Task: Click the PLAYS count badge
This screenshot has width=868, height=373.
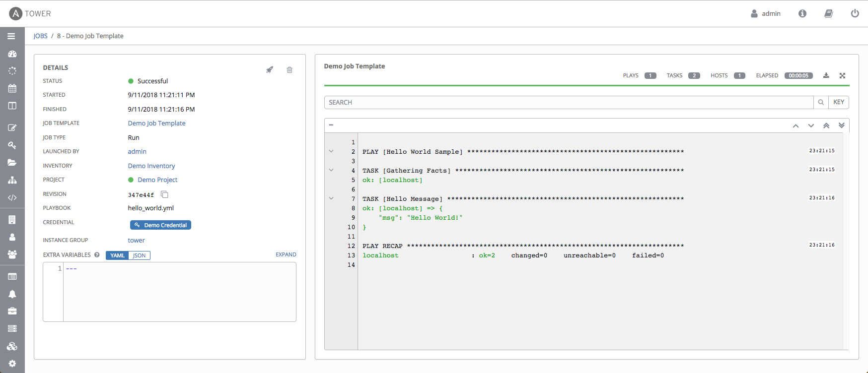Action: click(x=651, y=75)
